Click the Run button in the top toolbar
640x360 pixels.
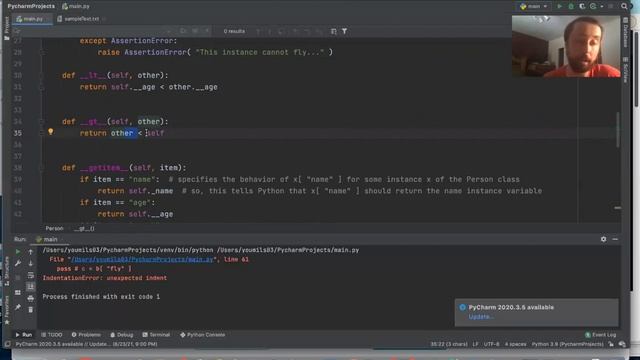click(x=560, y=6)
